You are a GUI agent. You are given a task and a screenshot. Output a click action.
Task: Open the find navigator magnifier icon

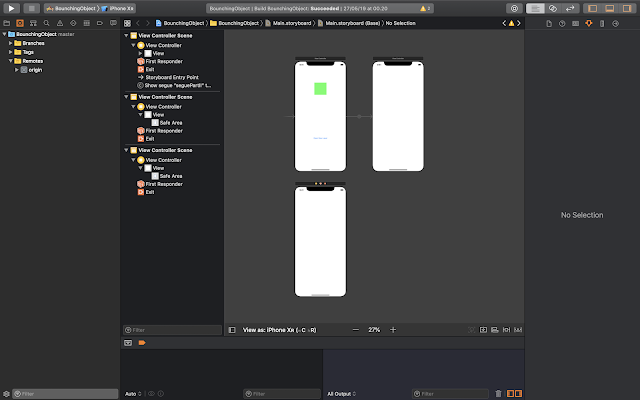(x=47, y=23)
